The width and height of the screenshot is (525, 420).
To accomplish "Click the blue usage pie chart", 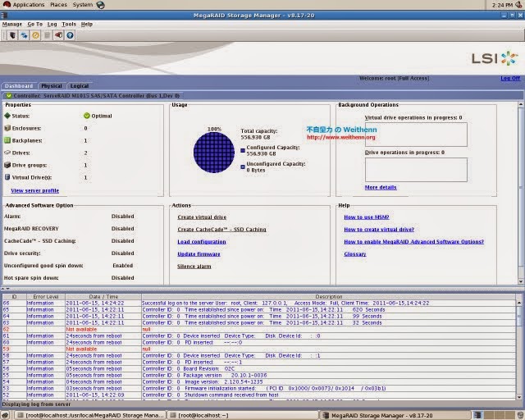I will [x=214, y=153].
